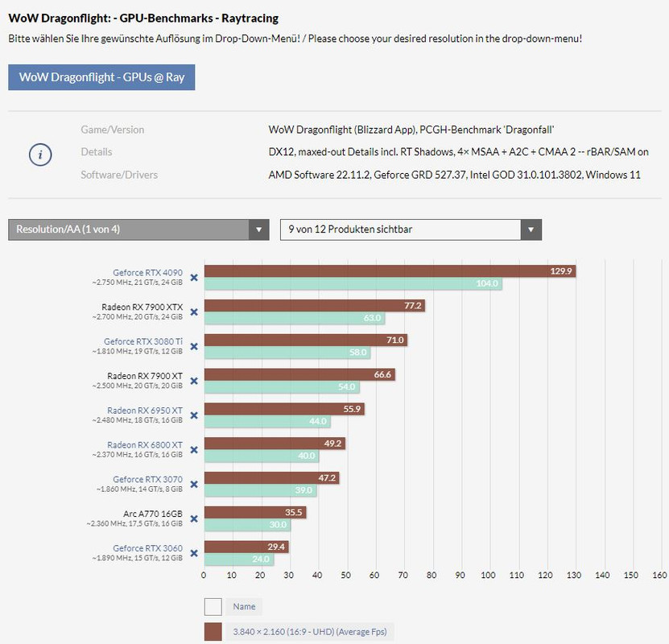Click the Arc A770 16GB label
Viewport: 669px width, 644px height.
pos(153,514)
